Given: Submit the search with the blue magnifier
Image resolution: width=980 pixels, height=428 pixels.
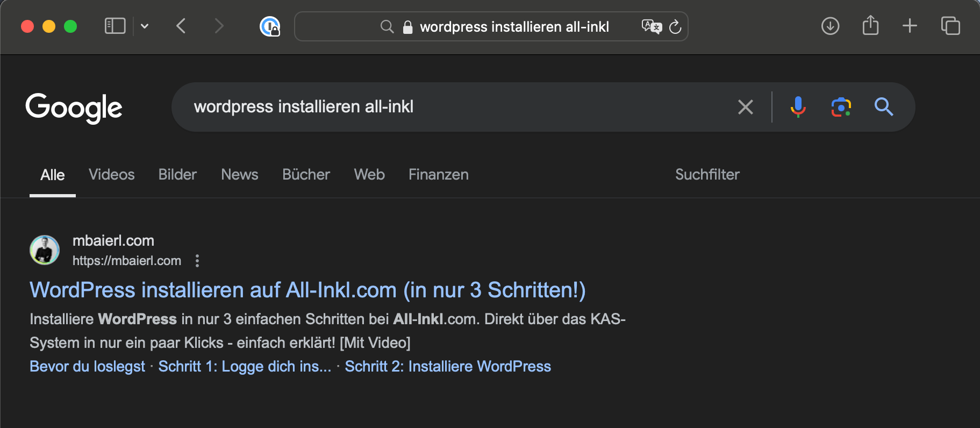Looking at the screenshot, I should (x=884, y=107).
